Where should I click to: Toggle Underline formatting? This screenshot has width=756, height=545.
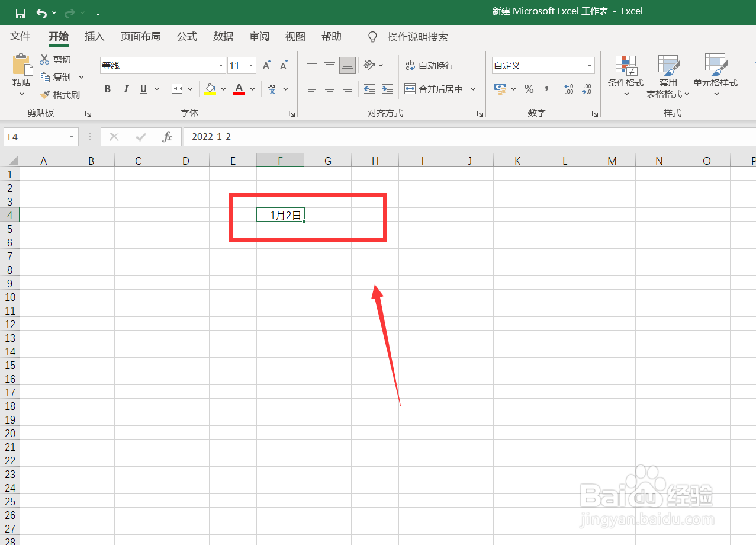point(143,89)
